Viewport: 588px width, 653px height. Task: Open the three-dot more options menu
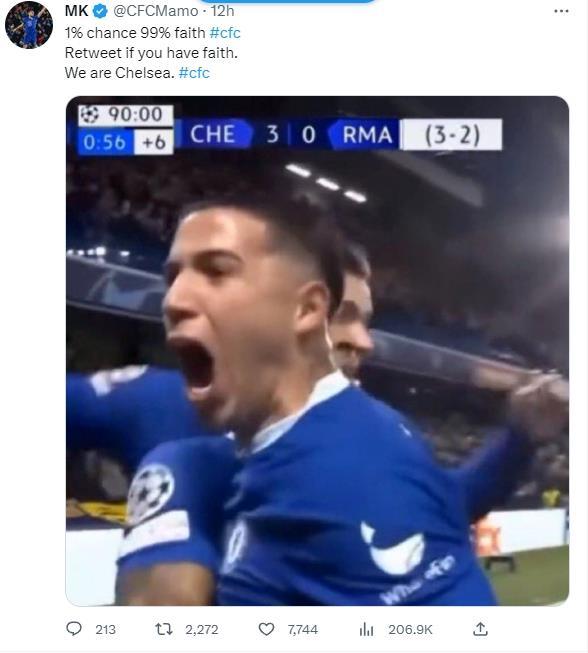pyautogui.click(x=561, y=11)
